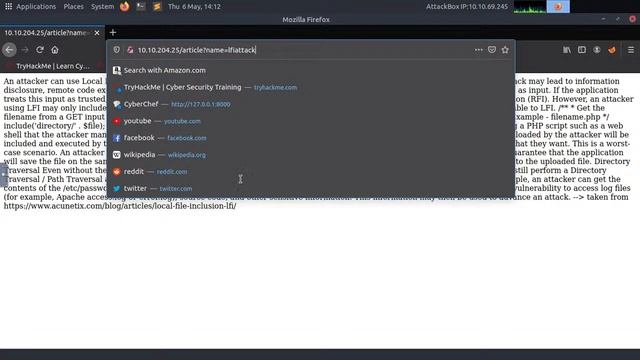The height and width of the screenshot is (360, 640).
Task: Open the Library icon in toolbar
Action: coord(567,50)
